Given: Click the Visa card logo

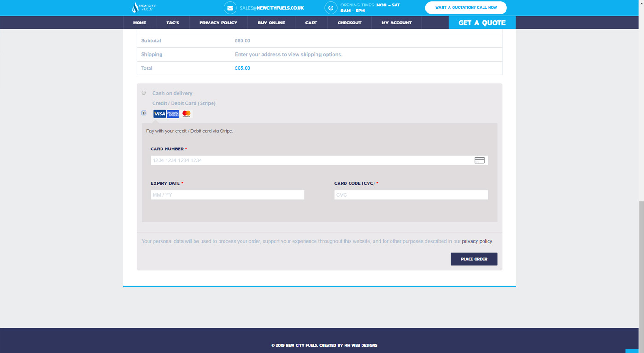Looking at the screenshot, I should pos(159,114).
